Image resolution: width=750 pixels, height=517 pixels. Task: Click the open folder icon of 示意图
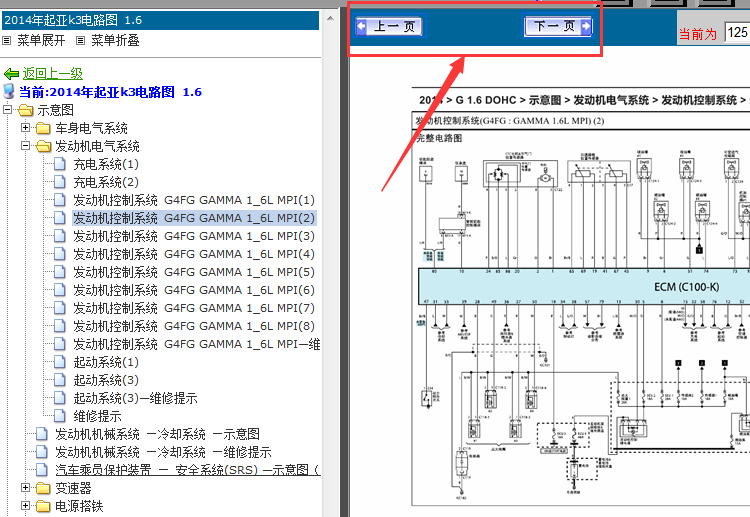coord(25,110)
